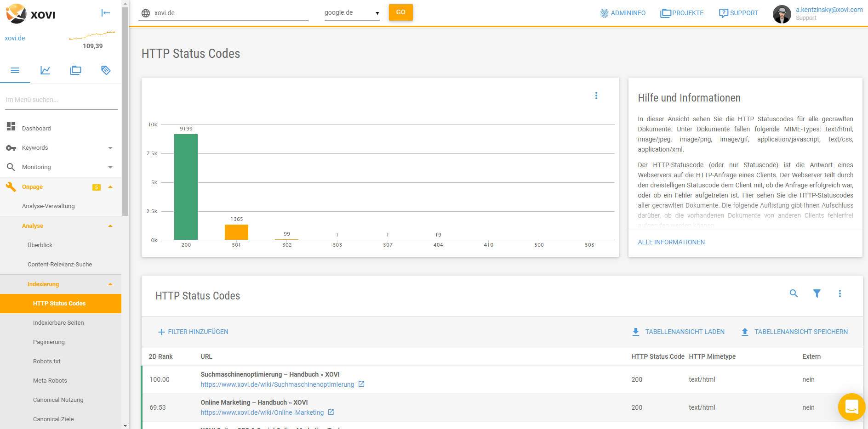Open Content-Relevanz-Suche
The width and height of the screenshot is (868, 429).
[60, 265]
